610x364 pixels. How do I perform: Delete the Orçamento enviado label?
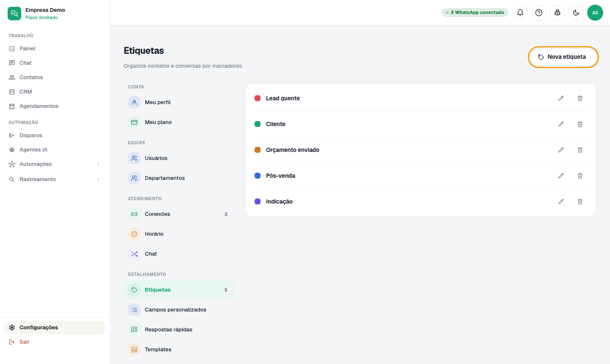(x=580, y=150)
